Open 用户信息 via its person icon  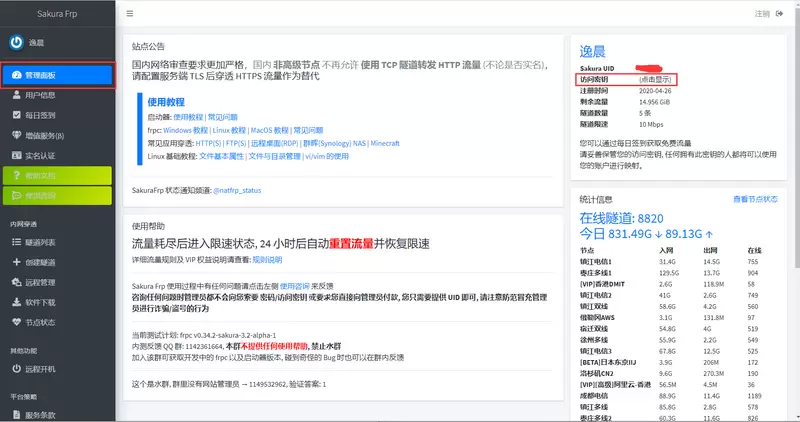[16, 95]
